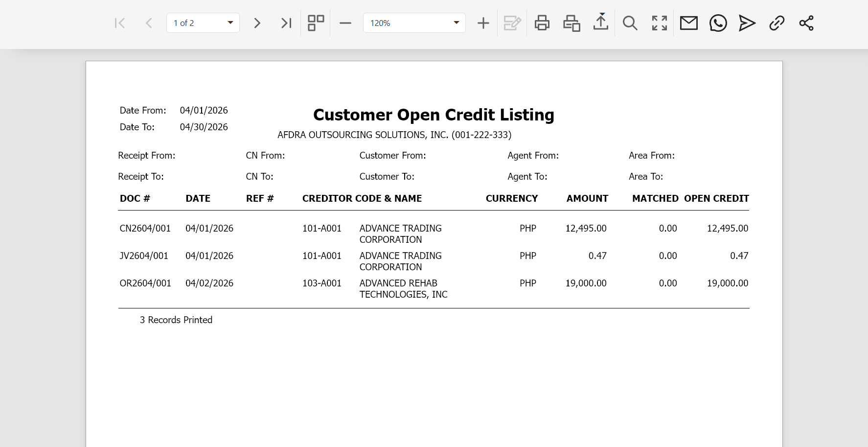Click the 3 Records Printed footer text
868x447 pixels.
tap(176, 320)
